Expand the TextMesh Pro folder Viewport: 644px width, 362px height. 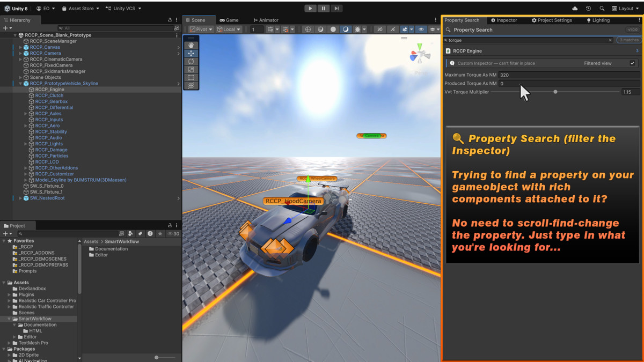coord(9,343)
